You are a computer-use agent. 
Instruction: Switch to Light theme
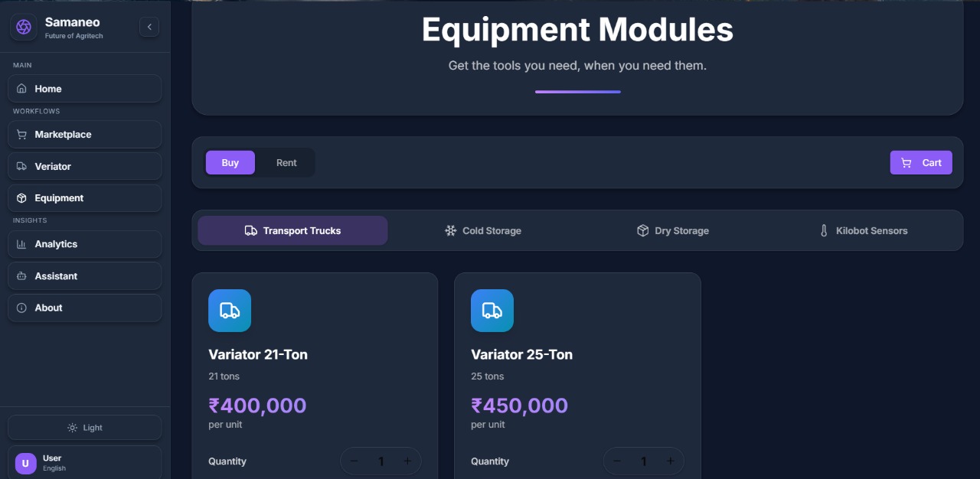[85, 428]
